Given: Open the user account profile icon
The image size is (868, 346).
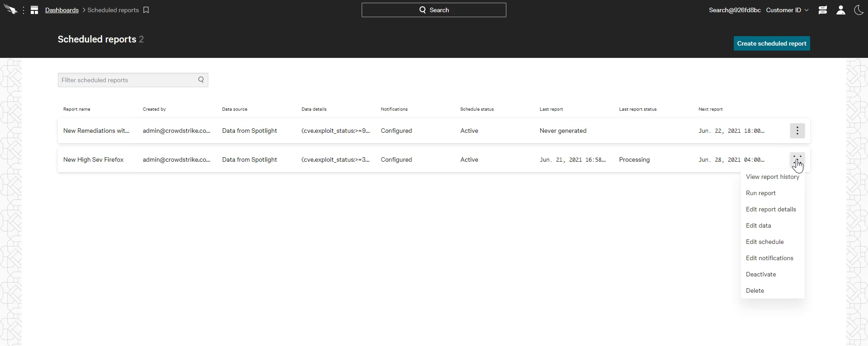Looking at the screenshot, I should tap(841, 10).
